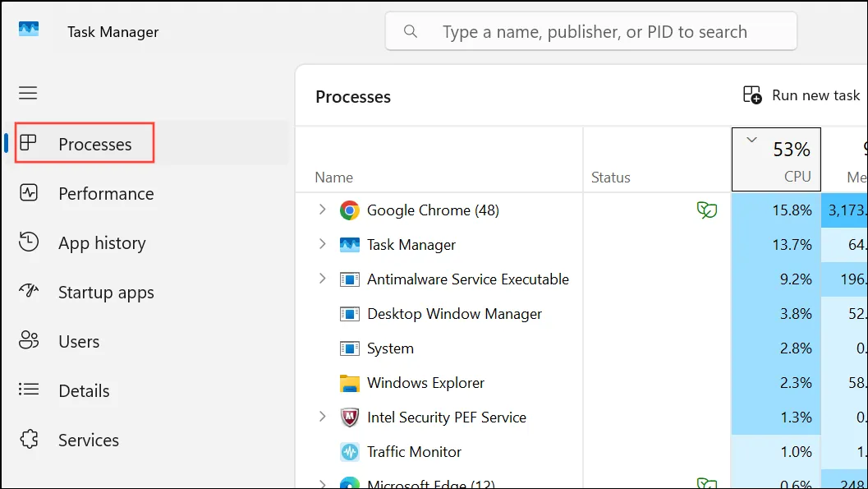Click the Google Chrome process icon
Screen dimensions: 868x489
tap(349, 210)
